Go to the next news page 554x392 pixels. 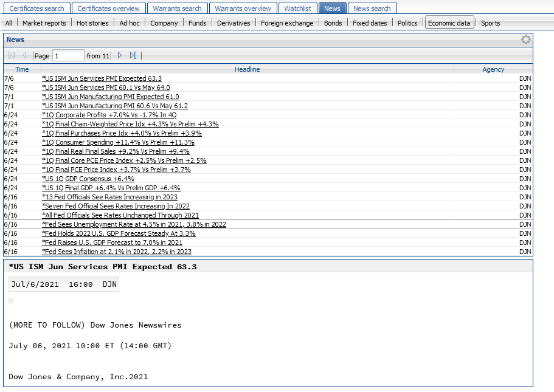pyautogui.click(x=120, y=55)
